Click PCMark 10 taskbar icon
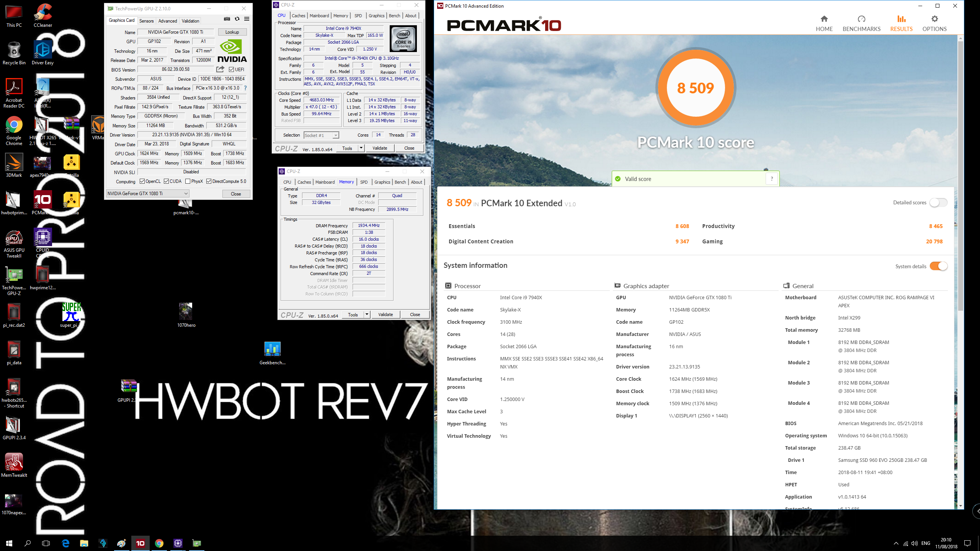Viewport: 980px width, 551px height. 140,543
